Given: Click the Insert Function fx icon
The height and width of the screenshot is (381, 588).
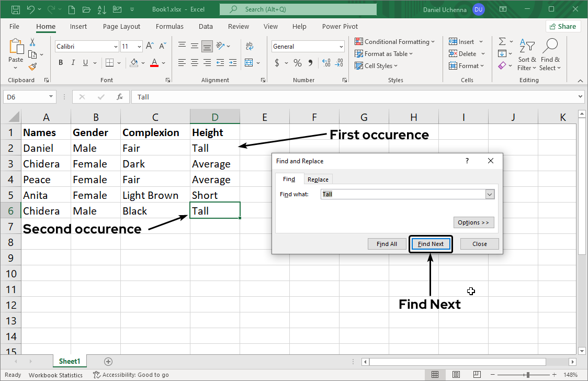Looking at the screenshot, I should (120, 97).
